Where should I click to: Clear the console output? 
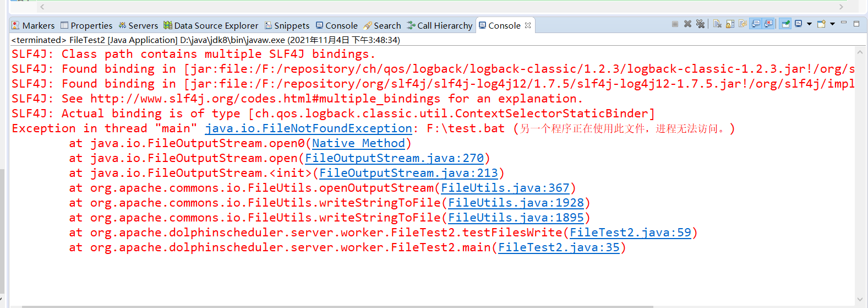[717, 24]
